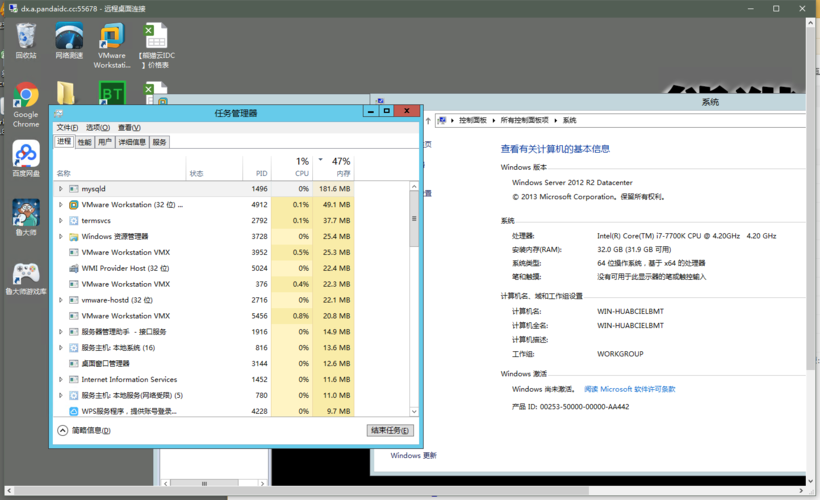Expand the VMware Workstation (32 位) process group

[61, 204]
